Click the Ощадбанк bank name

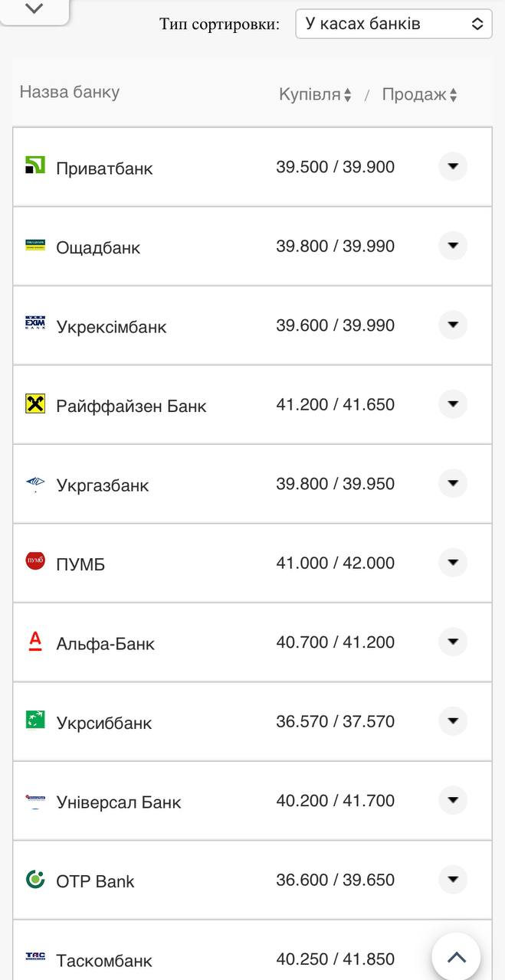coord(98,248)
